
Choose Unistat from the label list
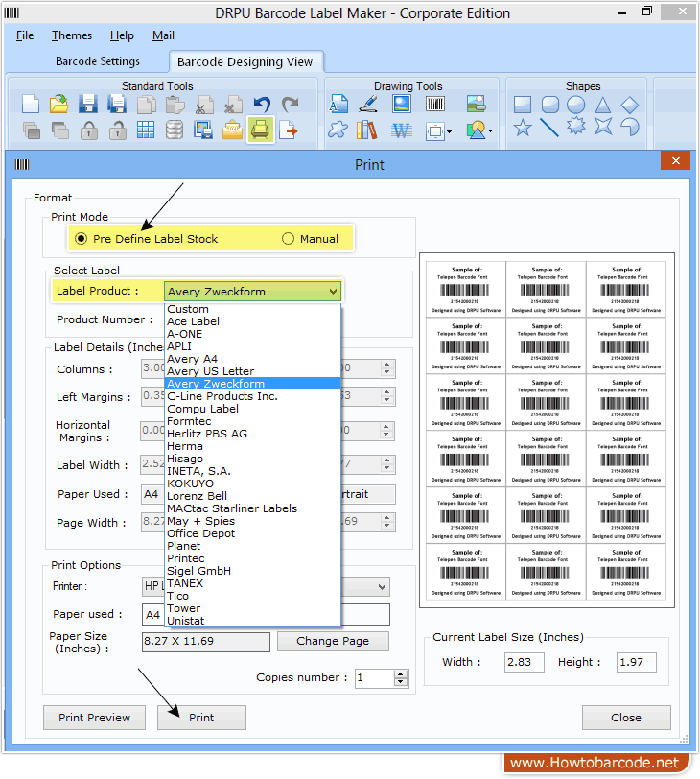[252, 621]
